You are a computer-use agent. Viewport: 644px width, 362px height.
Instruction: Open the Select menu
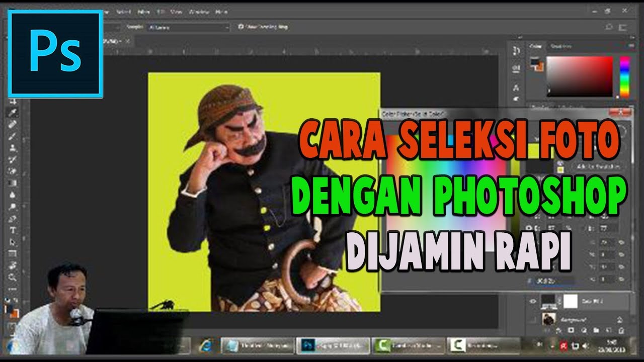tap(123, 12)
